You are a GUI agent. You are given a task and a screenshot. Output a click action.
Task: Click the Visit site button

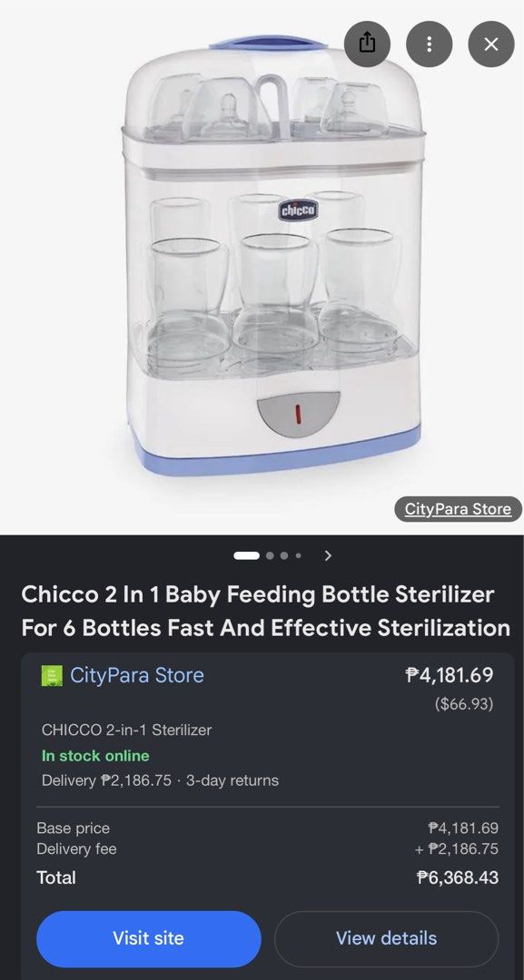pos(149,938)
